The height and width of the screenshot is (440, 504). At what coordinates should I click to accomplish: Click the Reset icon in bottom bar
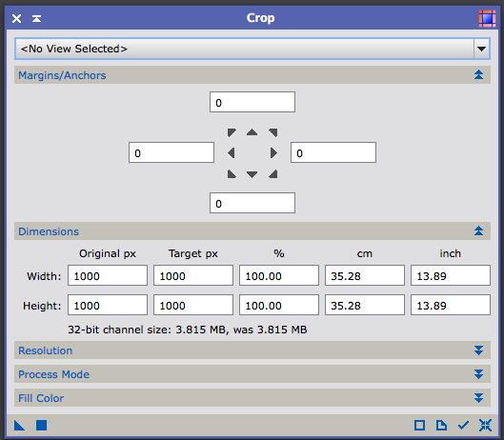pos(485,425)
